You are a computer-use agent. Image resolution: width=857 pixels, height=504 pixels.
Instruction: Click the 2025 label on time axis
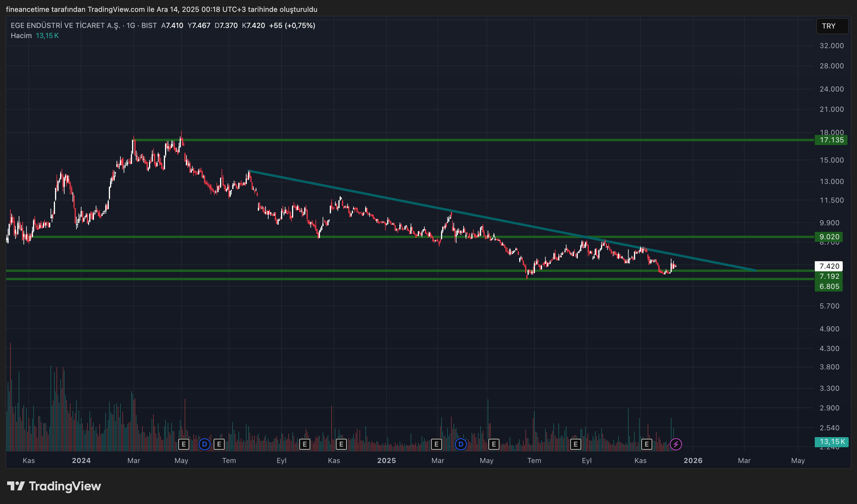point(386,461)
